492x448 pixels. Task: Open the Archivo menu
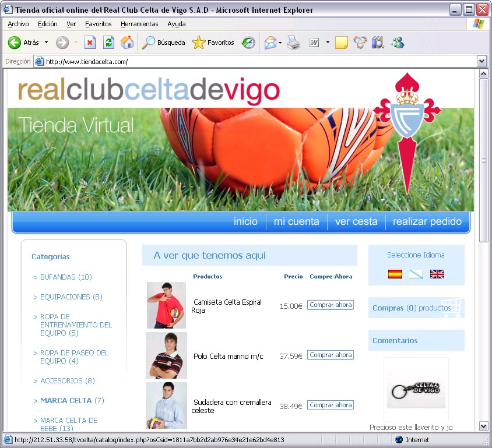[x=18, y=24]
